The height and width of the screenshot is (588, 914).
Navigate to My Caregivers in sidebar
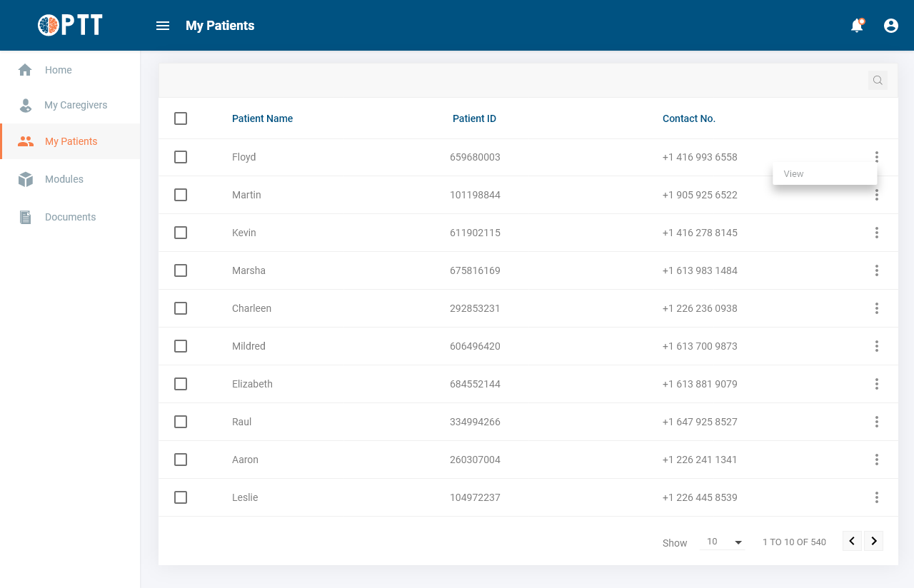tap(75, 105)
